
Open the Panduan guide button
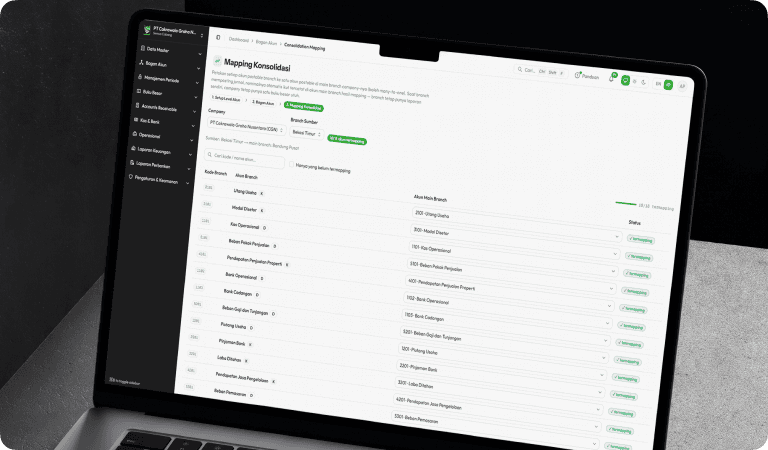pyautogui.click(x=587, y=76)
